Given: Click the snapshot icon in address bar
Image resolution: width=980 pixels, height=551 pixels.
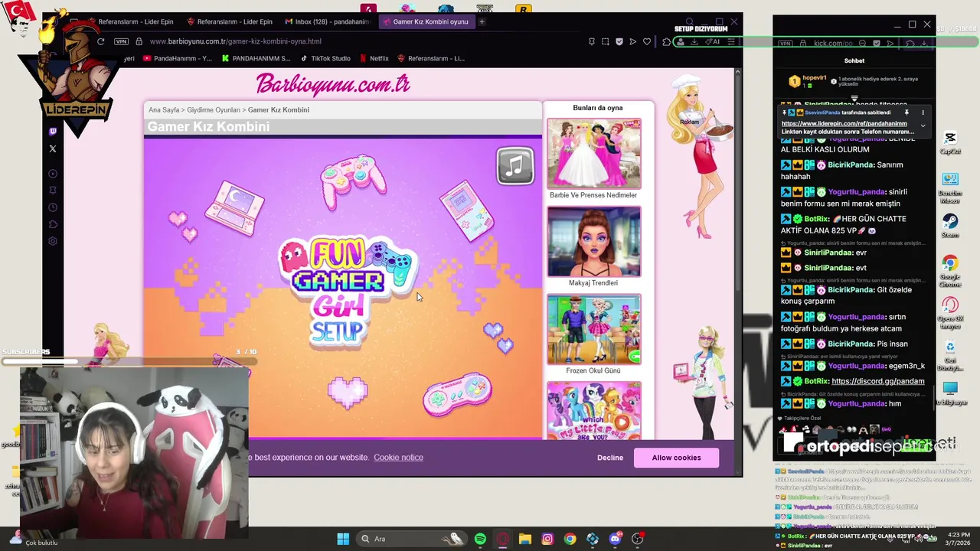Looking at the screenshot, I should pyautogui.click(x=606, y=41).
